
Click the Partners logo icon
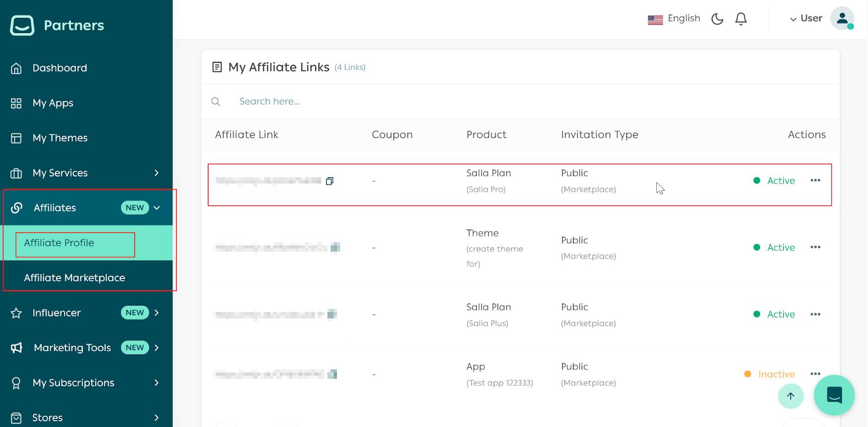(22, 25)
